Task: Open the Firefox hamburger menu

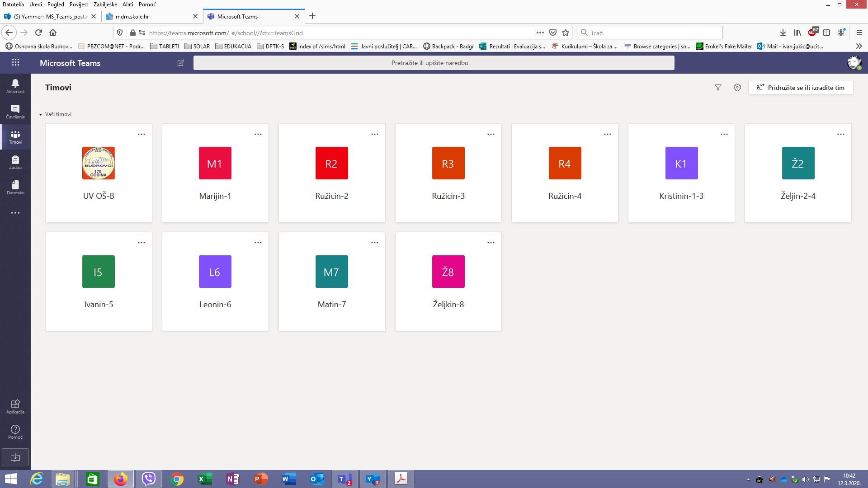Action: tap(859, 33)
